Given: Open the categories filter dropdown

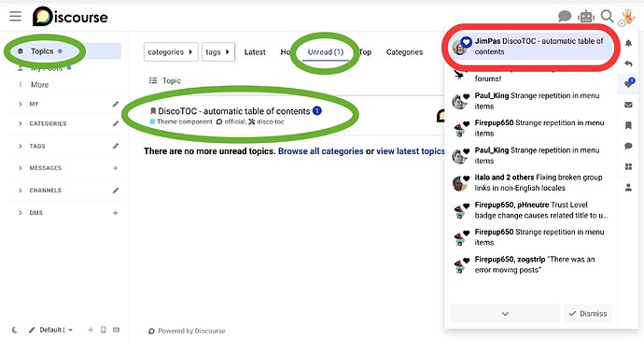Looking at the screenshot, I should coord(171,52).
